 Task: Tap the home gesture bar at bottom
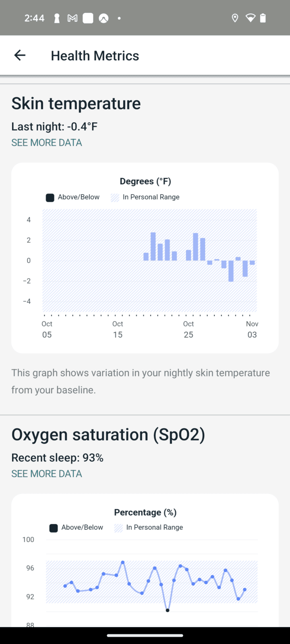tap(145, 636)
